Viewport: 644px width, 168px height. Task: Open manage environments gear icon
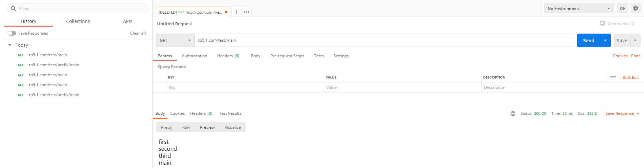click(636, 9)
